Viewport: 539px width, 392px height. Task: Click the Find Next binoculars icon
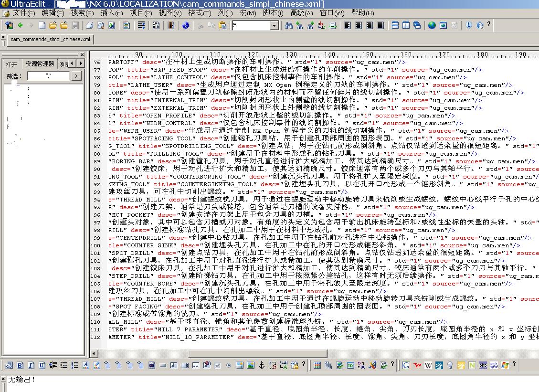click(x=310, y=25)
